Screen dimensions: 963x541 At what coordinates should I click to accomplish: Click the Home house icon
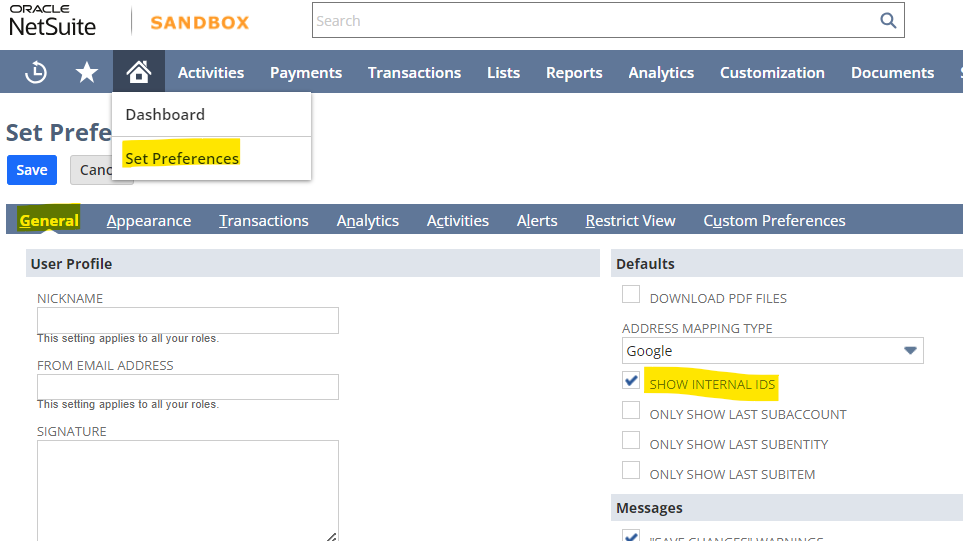(138, 72)
